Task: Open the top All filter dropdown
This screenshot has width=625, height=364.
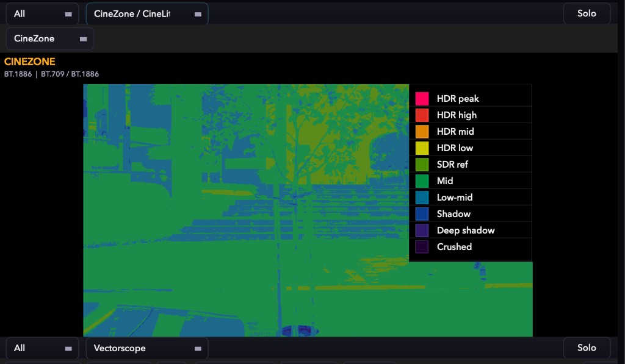Action: pyautogui.click(x=42, y=14)
